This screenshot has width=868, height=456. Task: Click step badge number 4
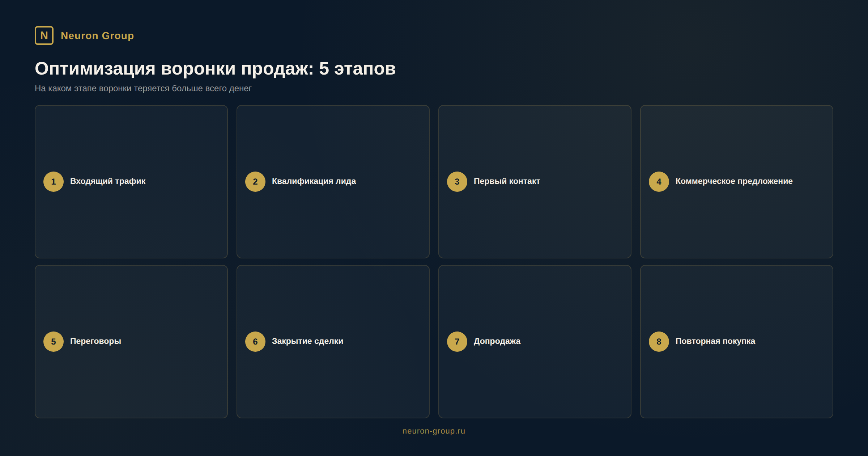pyautogui.click(x=659, y=182)
